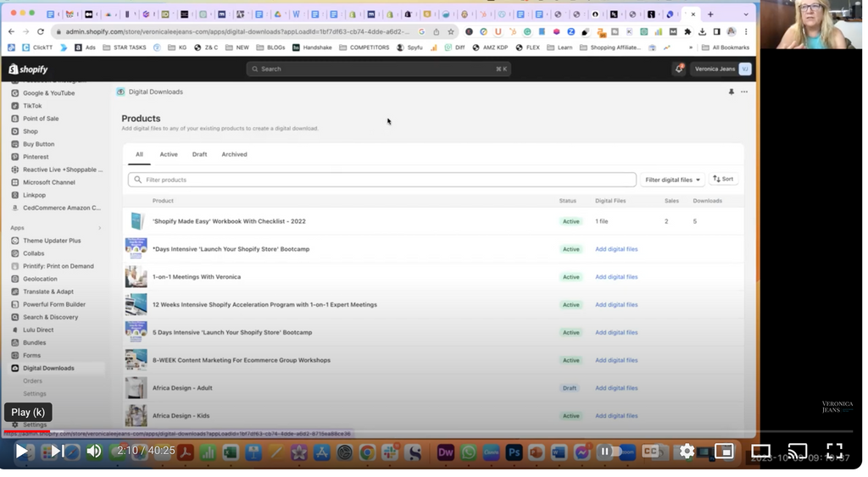Image resolution: width=868 pixels, height=477 pixels.
Task: Sort the products list
Action: tap(723, 180)
